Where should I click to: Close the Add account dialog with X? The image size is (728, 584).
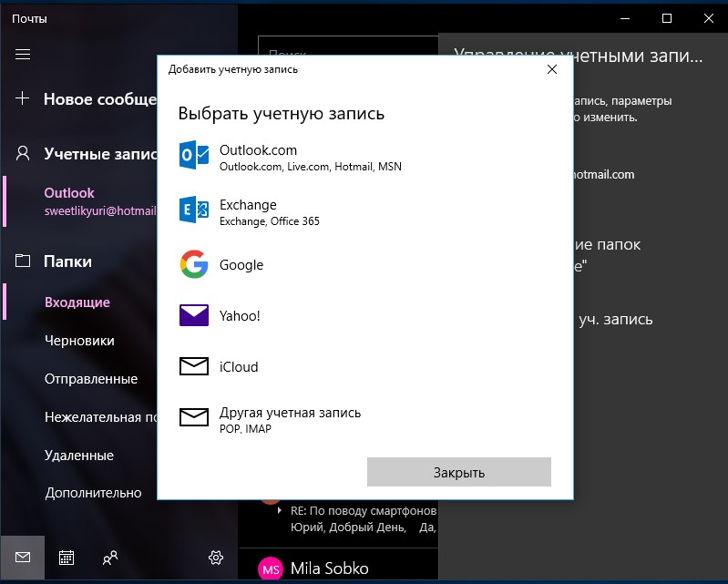click(552, 69)
